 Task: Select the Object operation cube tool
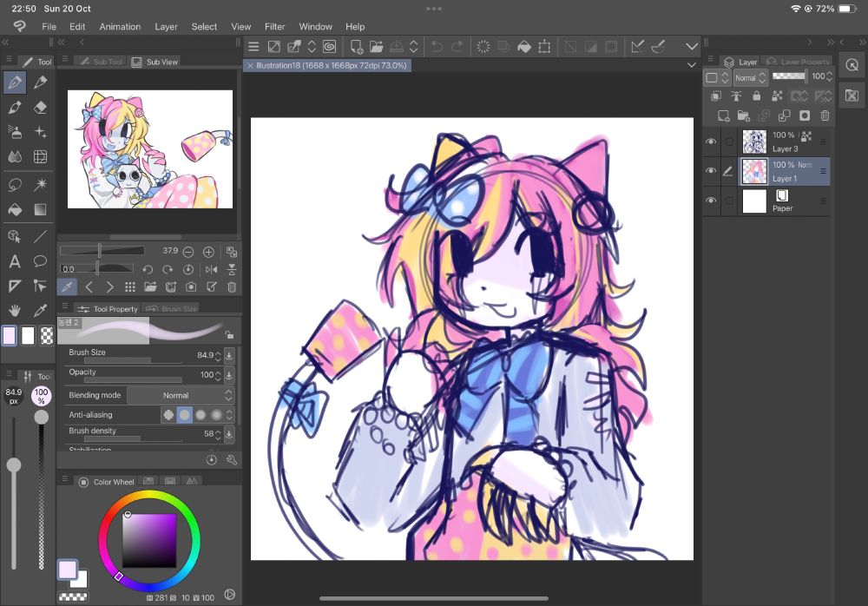15,236
